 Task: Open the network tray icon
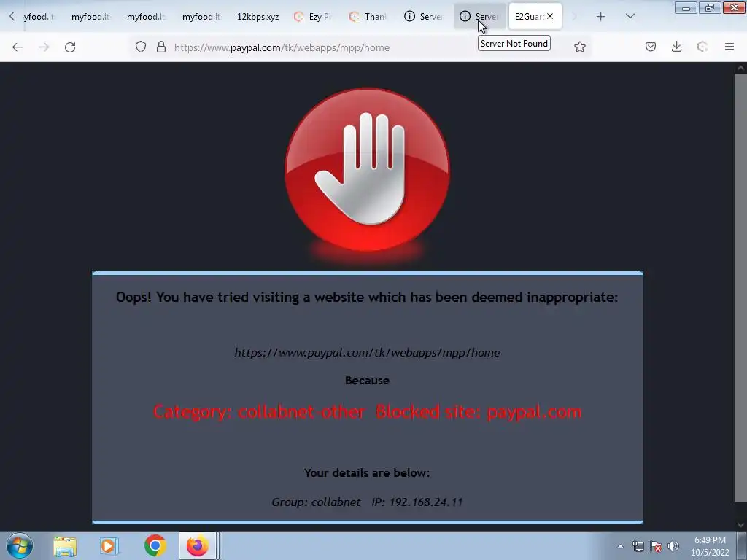pos(638,546)
